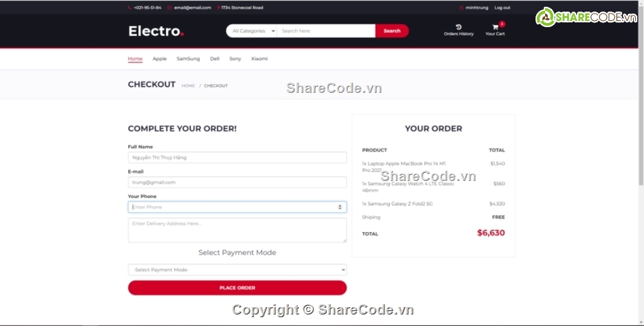Open the Dell category
Screen dimensions: 644x326
pyautogui.click(x=215, y=59)
